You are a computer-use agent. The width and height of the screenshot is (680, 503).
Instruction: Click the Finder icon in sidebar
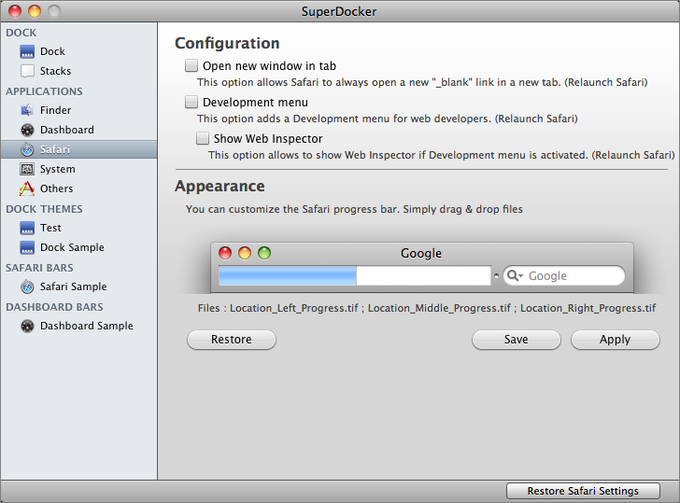[27, 110]
